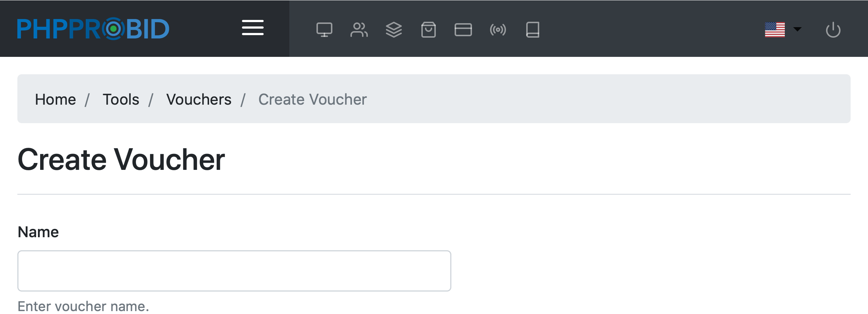Focus the voucher Name input field
The height and width of the screenshot is (314, 868).
234,271
